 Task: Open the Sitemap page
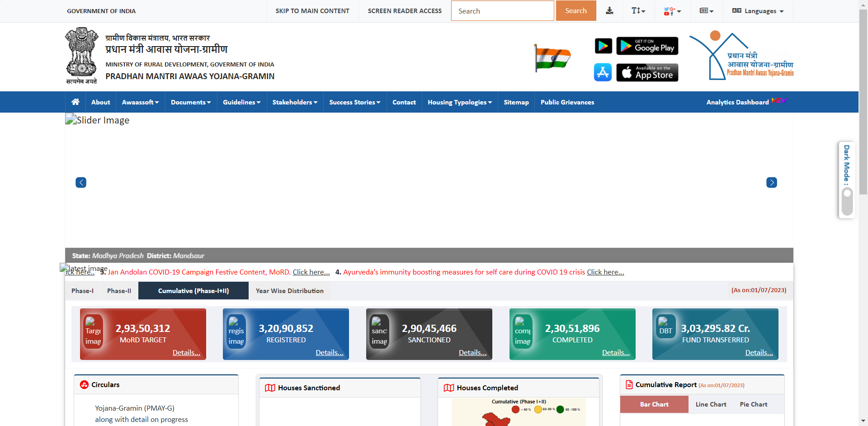click(x=516, y=102)
